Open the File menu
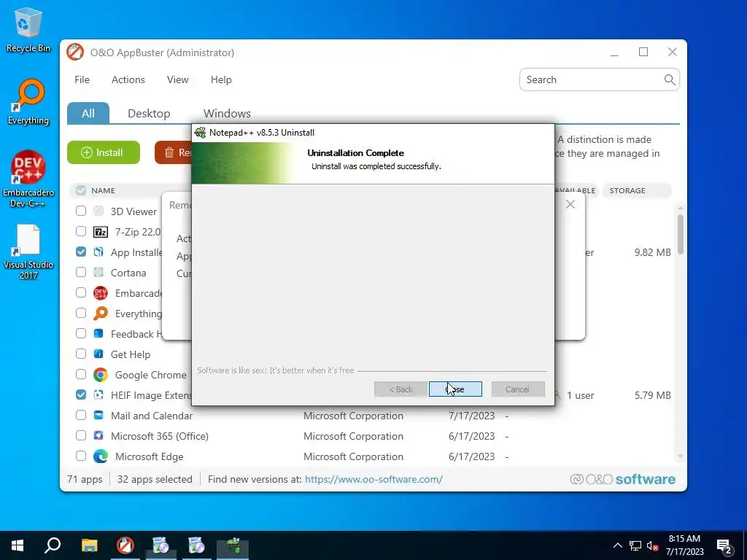 point(82,79)
